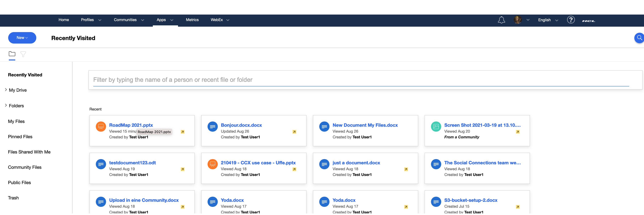Go to Home in navigation bar

64,20
